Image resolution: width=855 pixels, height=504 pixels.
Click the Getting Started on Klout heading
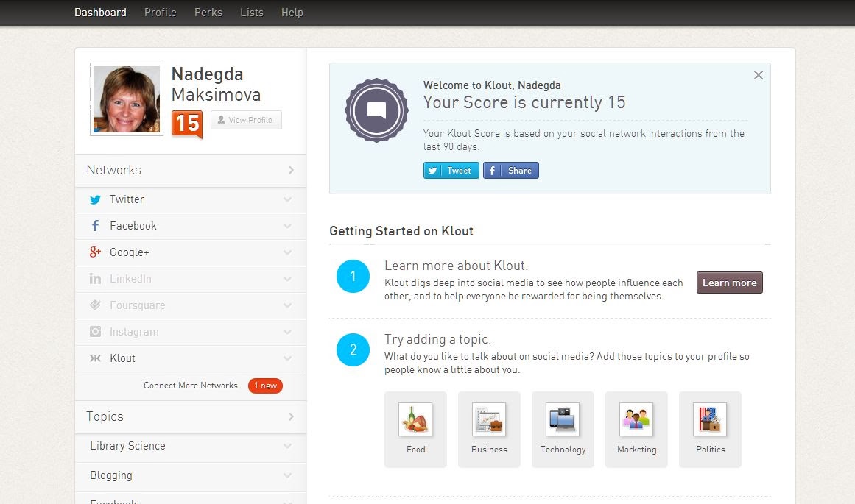[401, 231]
